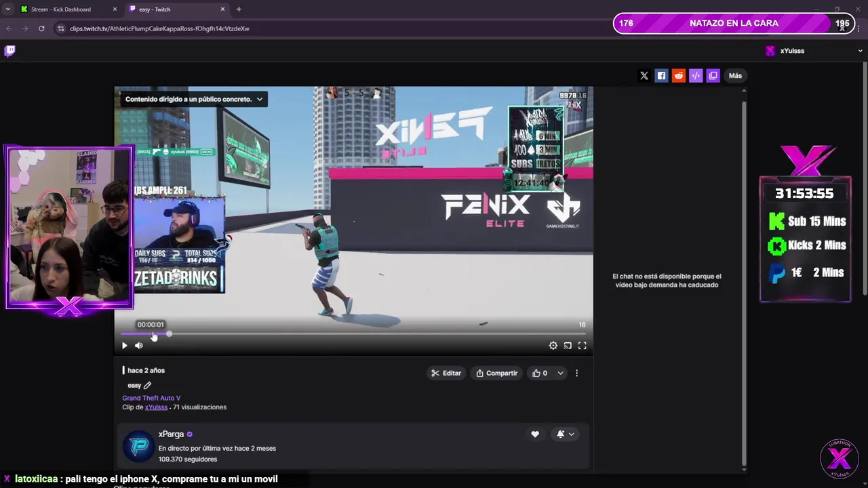
Task: Click the Compartir button
Action: click(496, 373)
